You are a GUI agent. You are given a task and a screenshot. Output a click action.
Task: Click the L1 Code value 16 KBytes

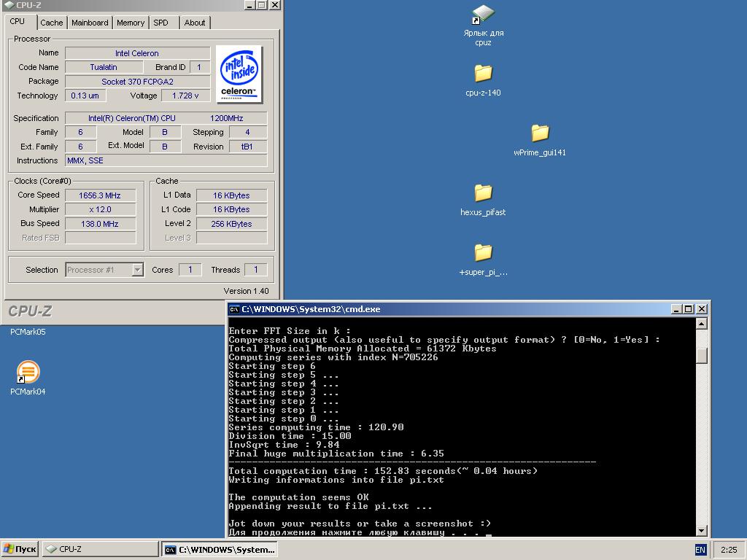[x=231, y=209]
